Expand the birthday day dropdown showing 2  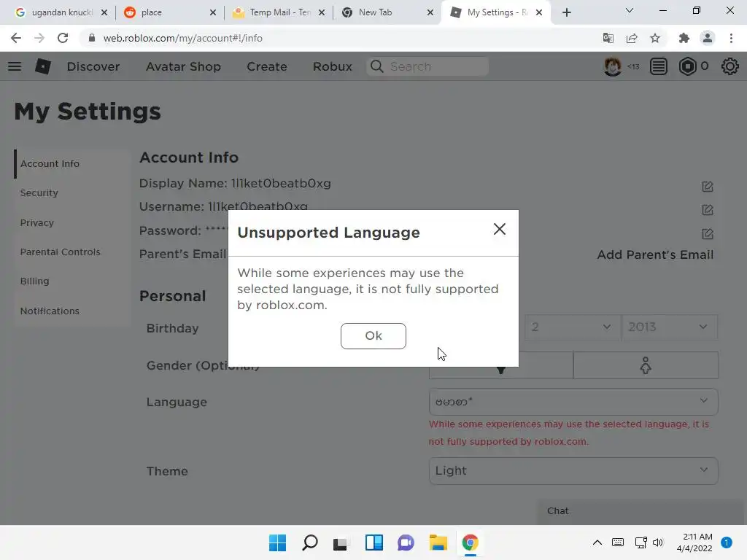click(x=572, y=327)
